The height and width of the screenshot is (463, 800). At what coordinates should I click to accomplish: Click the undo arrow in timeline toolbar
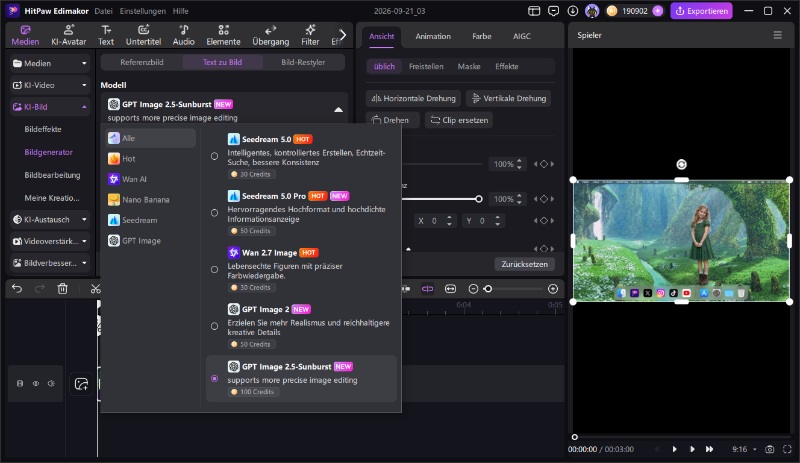(17, 288)
